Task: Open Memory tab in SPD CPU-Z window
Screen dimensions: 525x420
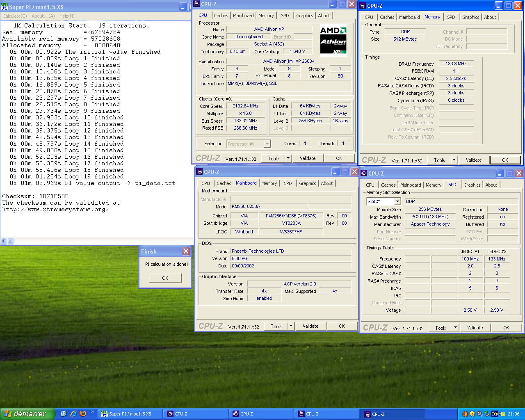Action: (x=434, y=185)
